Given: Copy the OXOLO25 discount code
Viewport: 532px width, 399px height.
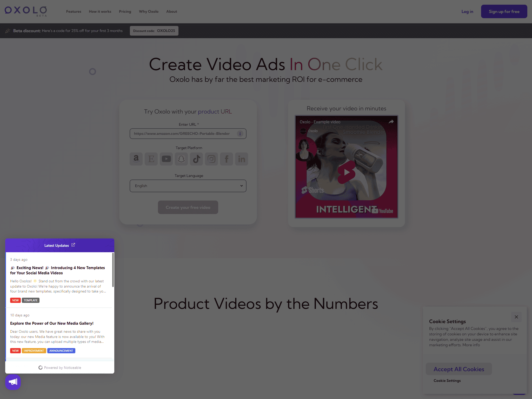Looking at the screenshot, I should [154, 31].
